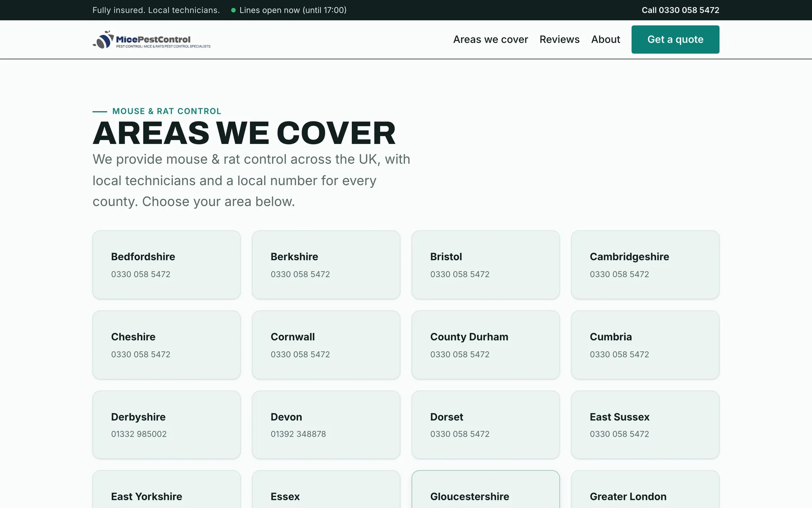Screen dimensions: 812x508
Task: Select the Berkshire area card
Action: (326, 265)
